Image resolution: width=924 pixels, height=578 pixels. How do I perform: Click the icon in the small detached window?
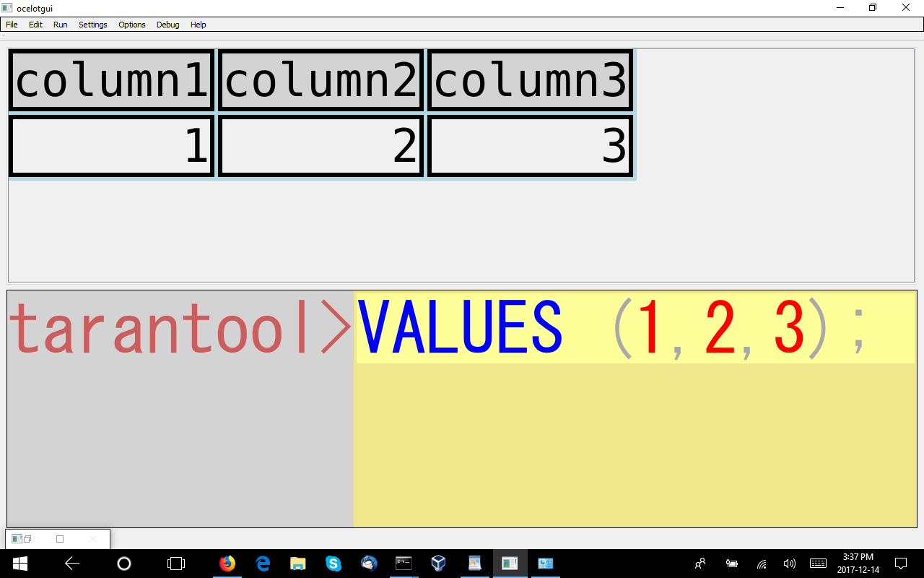[17, 539]
